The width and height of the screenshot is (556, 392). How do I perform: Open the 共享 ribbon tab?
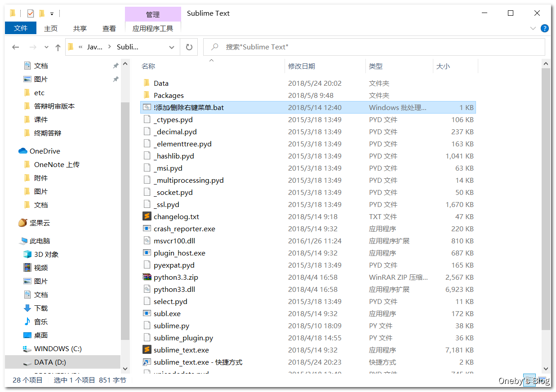(x=80, y=28)
